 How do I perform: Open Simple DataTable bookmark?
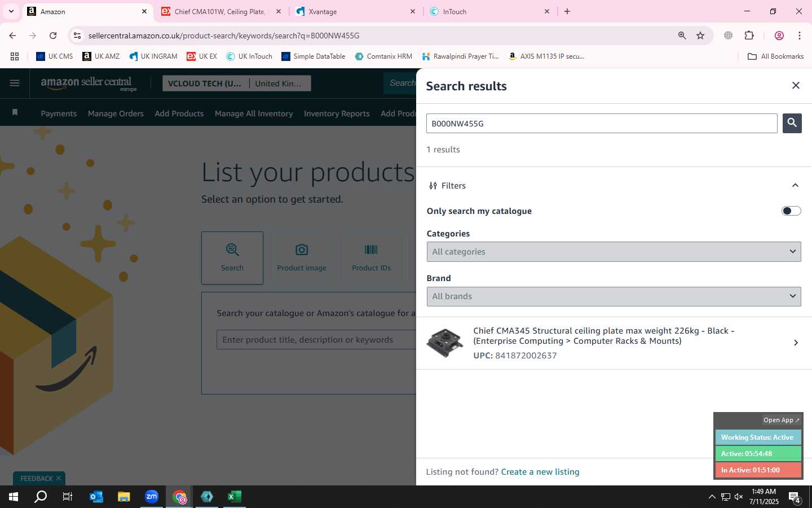click(x=314, y=56)
